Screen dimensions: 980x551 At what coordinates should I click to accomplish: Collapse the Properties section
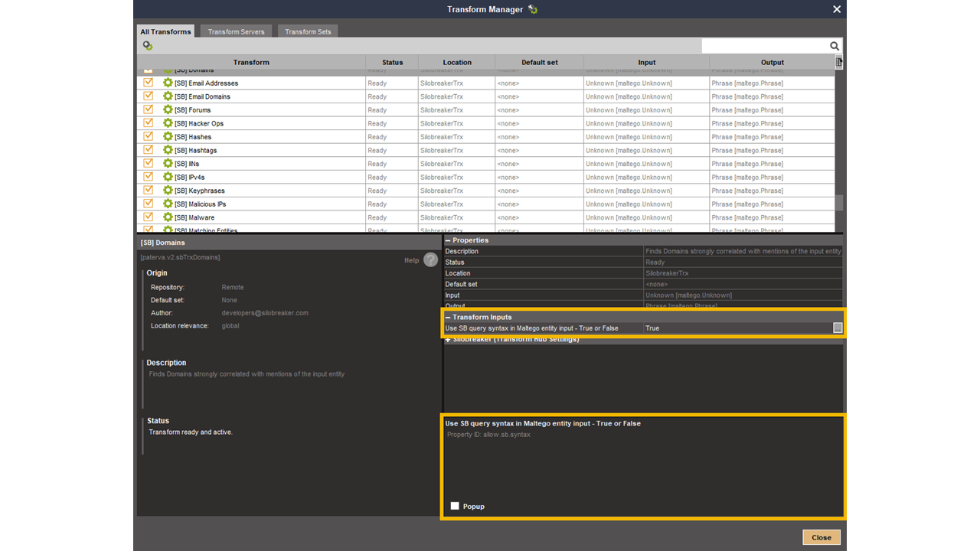coord(448,240)
